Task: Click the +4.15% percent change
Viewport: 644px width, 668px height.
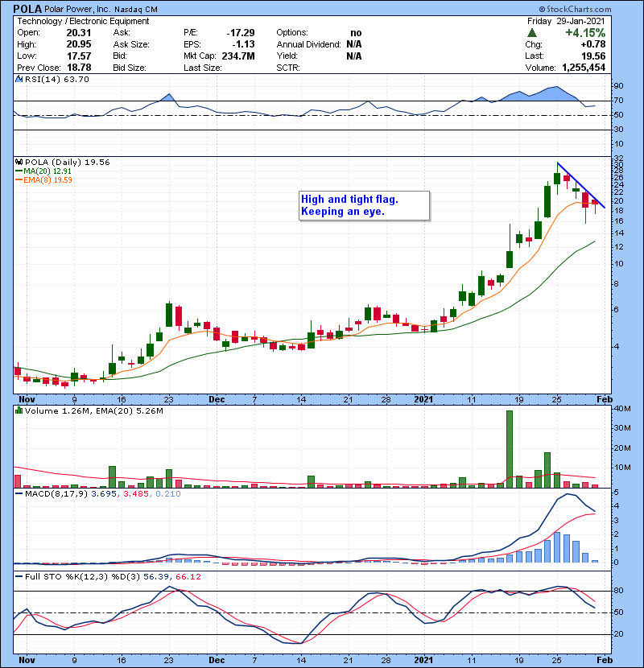Action: click(x=585, y=33)
